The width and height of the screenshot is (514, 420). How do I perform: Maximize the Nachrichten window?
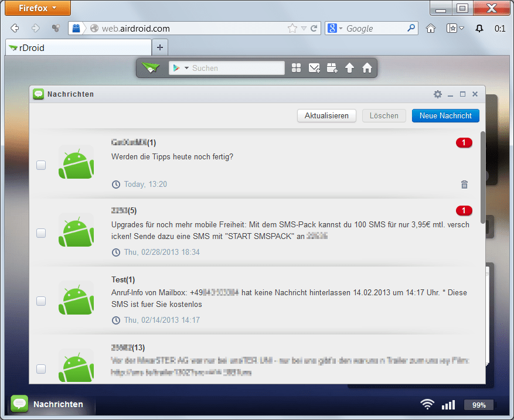point(462,94)
